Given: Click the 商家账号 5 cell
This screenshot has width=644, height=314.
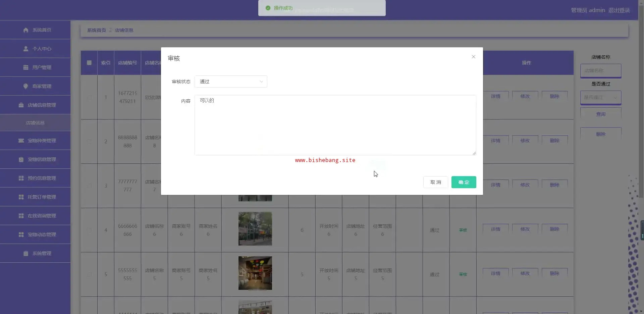Looking at the screenshot, I should click(x=181, y=274).
